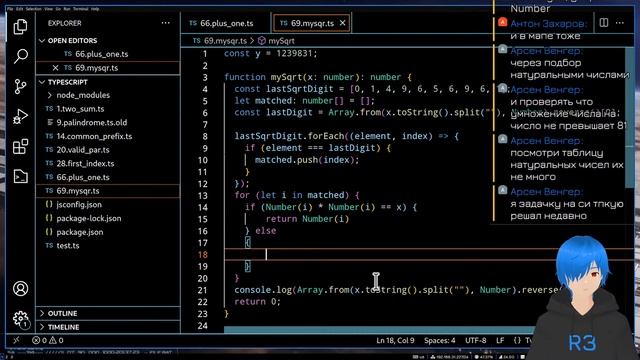The height and width of the screenshot is (360, 640).
Task: Open test.ts file
Action: coord(108,246)
